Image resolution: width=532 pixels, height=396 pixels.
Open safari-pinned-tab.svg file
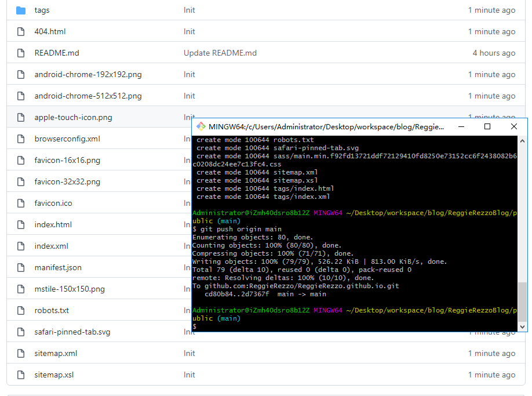click(72, 332)
